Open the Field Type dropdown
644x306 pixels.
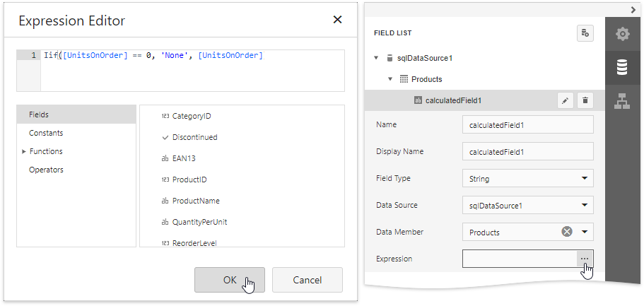(584, 179)
